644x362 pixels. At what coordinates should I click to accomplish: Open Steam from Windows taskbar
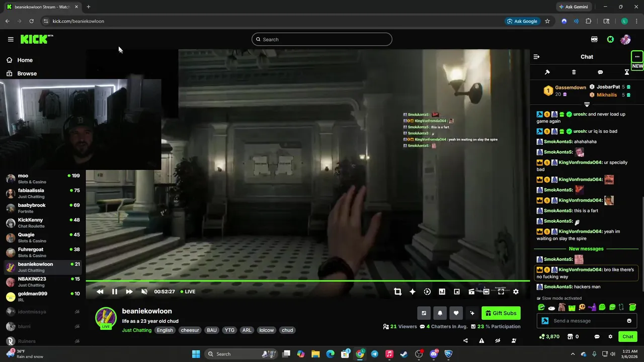point(404,354)
